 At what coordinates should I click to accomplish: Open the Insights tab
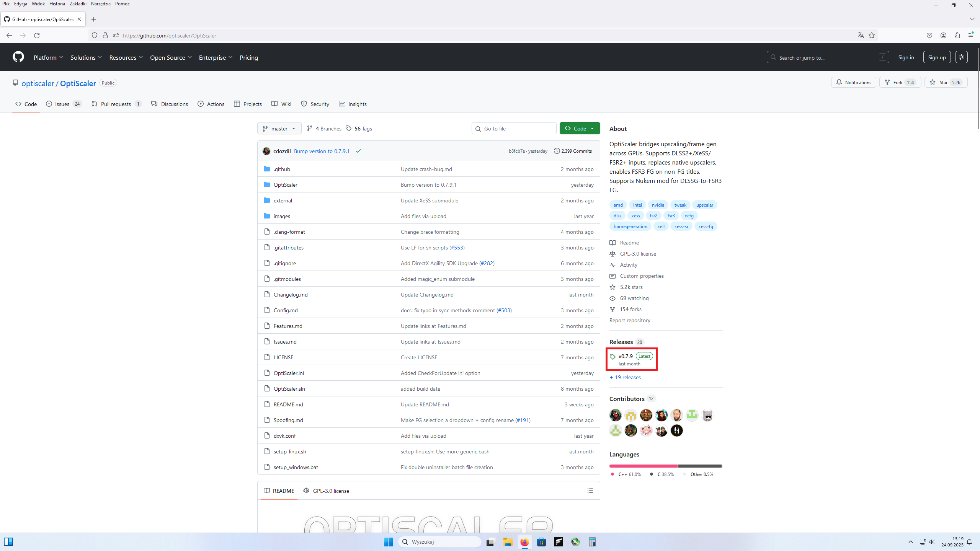pos(353,104)
